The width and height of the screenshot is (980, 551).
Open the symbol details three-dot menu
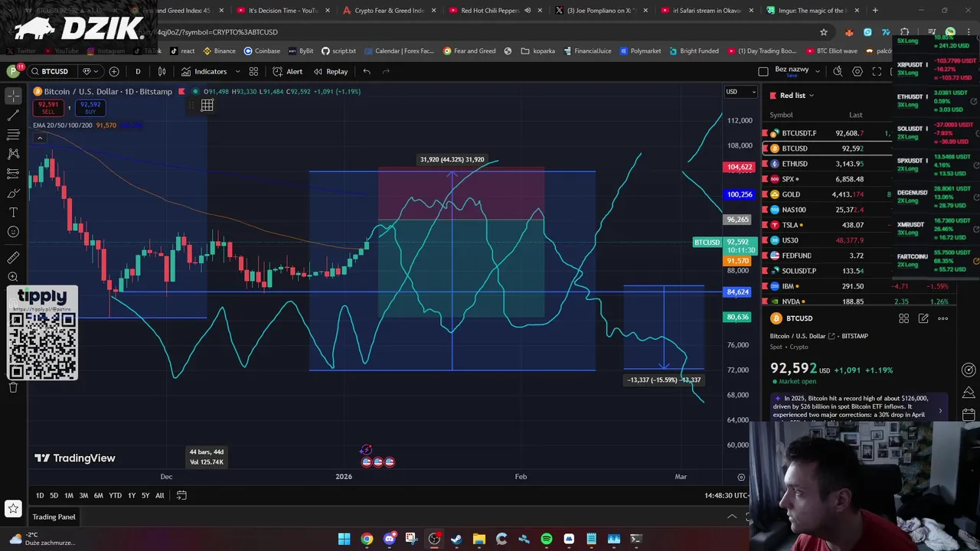(x=943, y=318)
